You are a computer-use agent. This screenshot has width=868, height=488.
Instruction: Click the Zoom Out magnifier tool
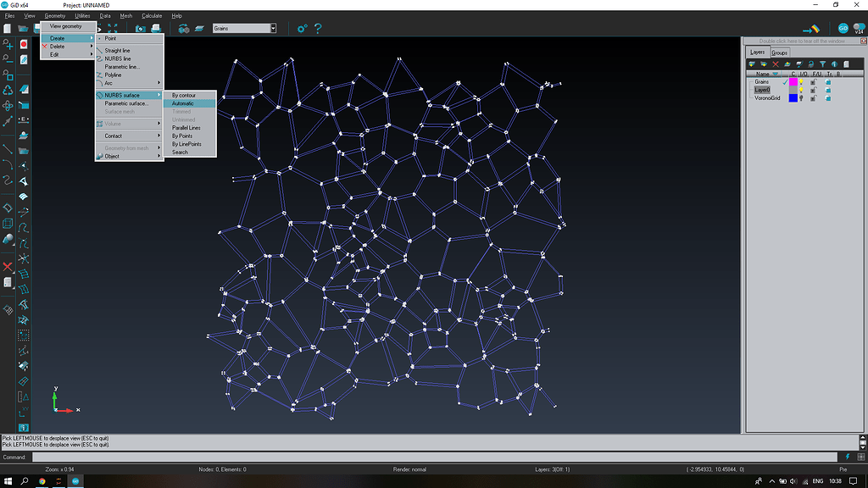click(x=8, y=58)
